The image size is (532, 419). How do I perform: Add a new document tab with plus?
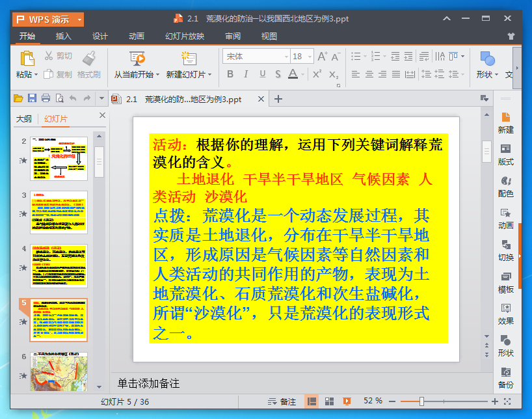coord(278,99)
